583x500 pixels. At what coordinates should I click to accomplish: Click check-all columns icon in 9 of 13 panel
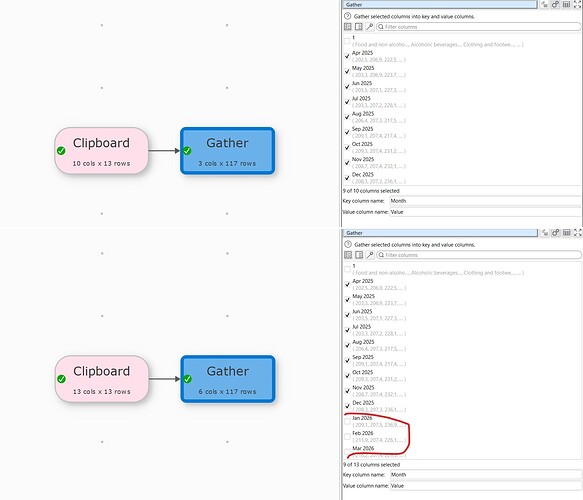coord(348,255)
